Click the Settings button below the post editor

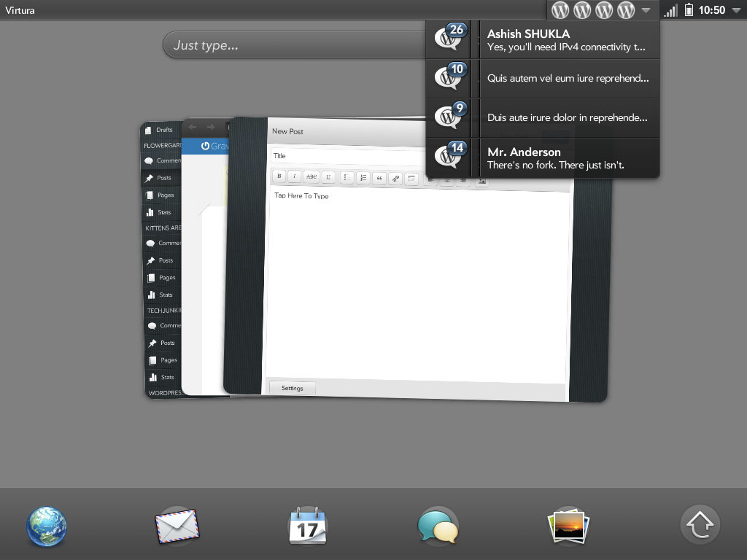click(x=292, y=388)
